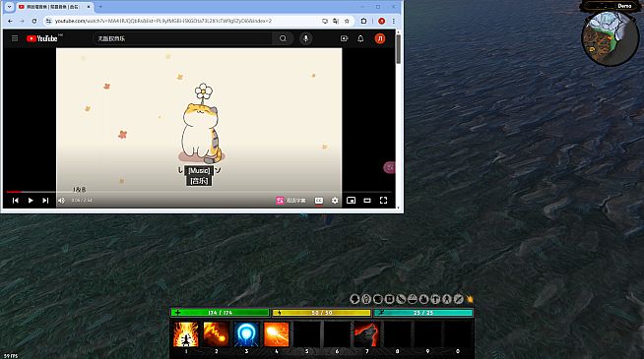Click the pink floating extension button on video edge

coord(389,167)
